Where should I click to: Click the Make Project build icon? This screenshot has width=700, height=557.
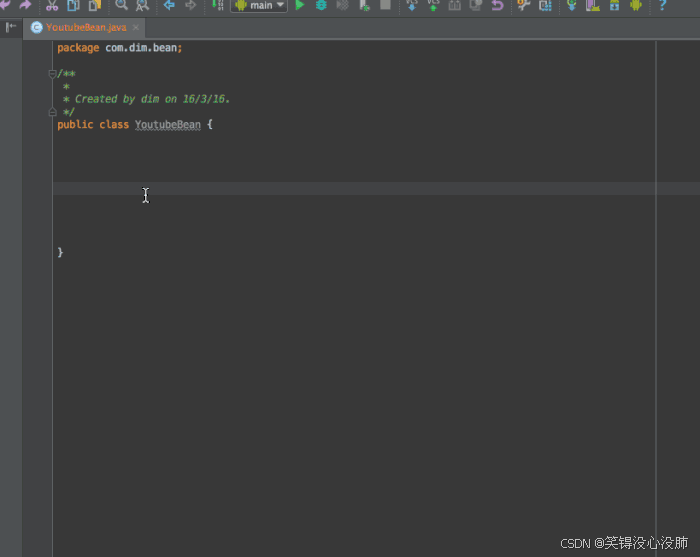pyautogui.click(x=217, y=5)
